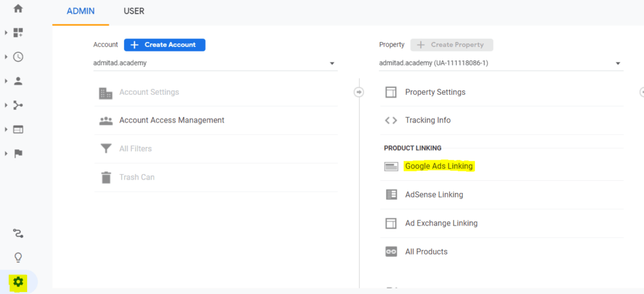
Task: Expand the Acquisition sidebar section arrow
Action: point(6,106)
